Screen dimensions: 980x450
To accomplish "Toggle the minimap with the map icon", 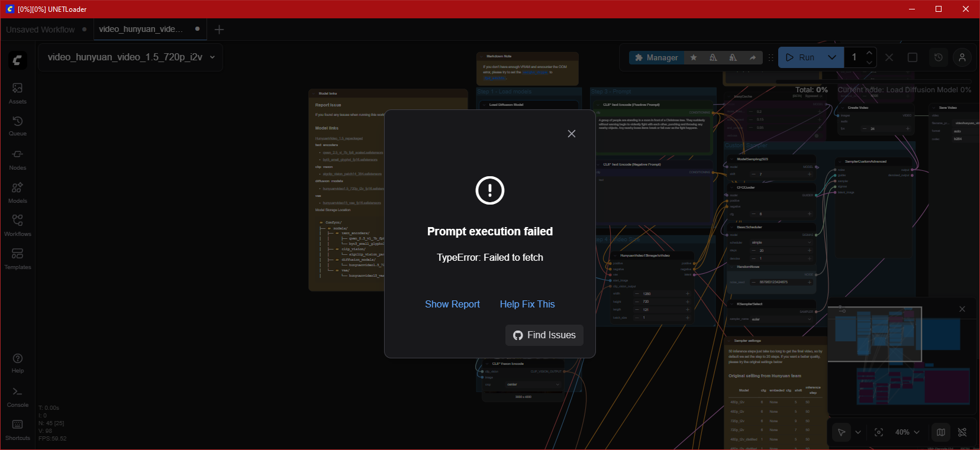I will [941, 432].
